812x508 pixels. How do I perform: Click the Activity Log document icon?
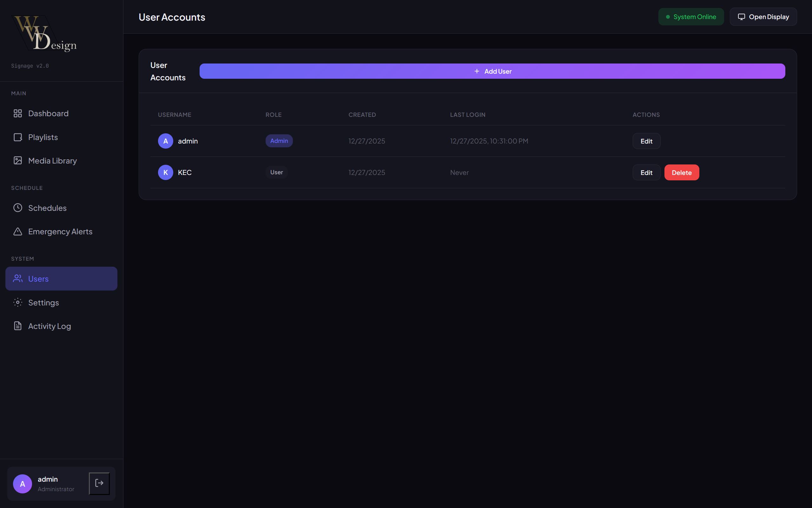[x=17, y=326]
